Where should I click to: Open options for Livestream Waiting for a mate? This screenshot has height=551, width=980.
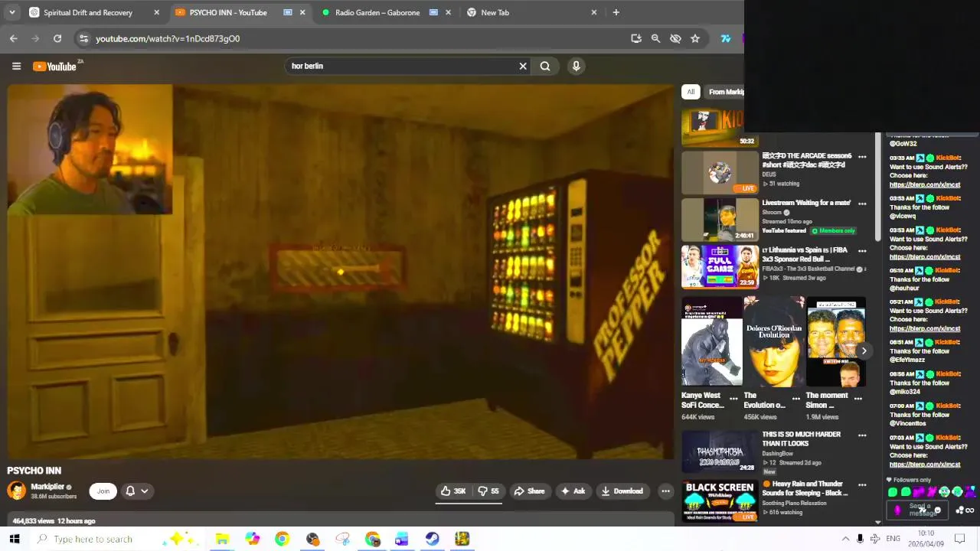[x=862, y=204]
